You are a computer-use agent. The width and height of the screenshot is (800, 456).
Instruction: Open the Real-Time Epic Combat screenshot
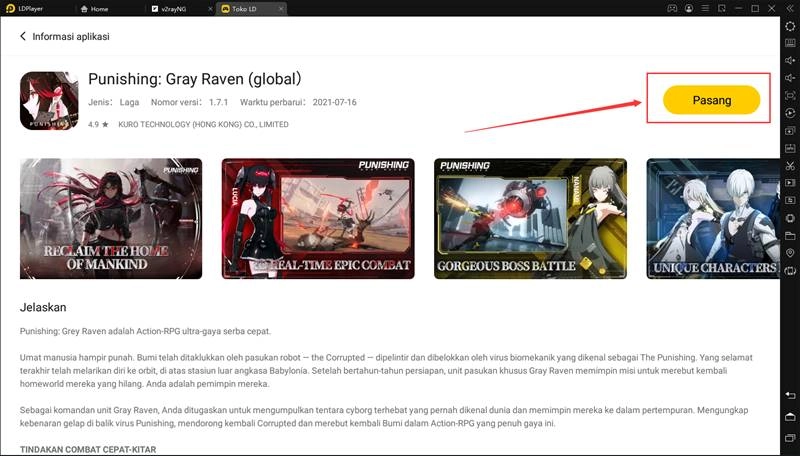(x=318, y=218)
